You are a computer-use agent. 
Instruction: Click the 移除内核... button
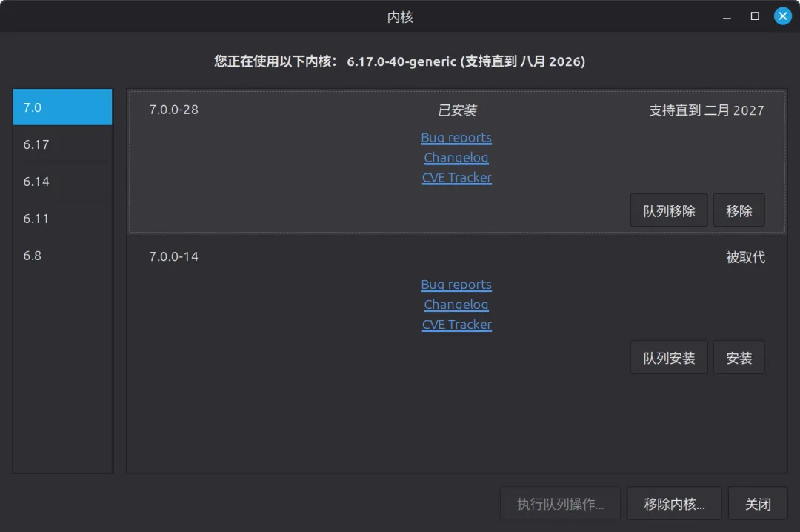[675, 503]
